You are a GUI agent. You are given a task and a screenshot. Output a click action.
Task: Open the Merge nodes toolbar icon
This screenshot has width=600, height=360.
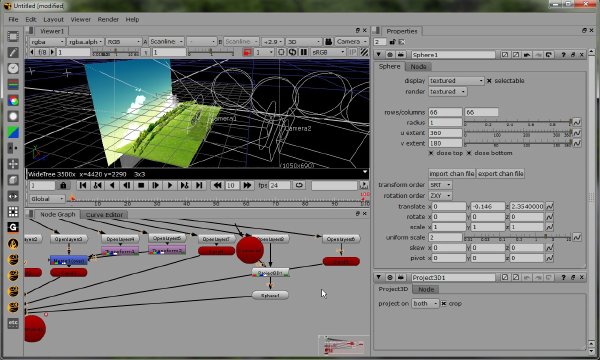(x=13, y=148)
